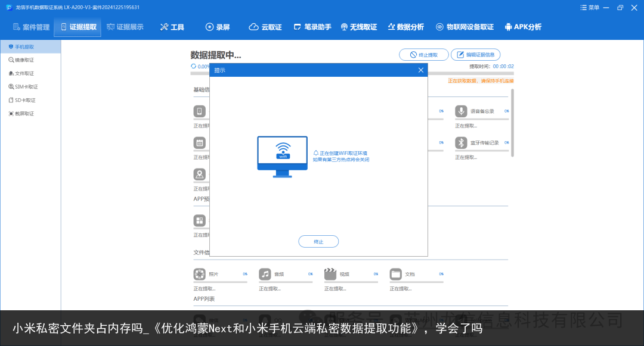Click the extraction panel's vertical scrollbar
Image resolution: width=644 pixels, height=346 pixels.
[x=512, y=123]
